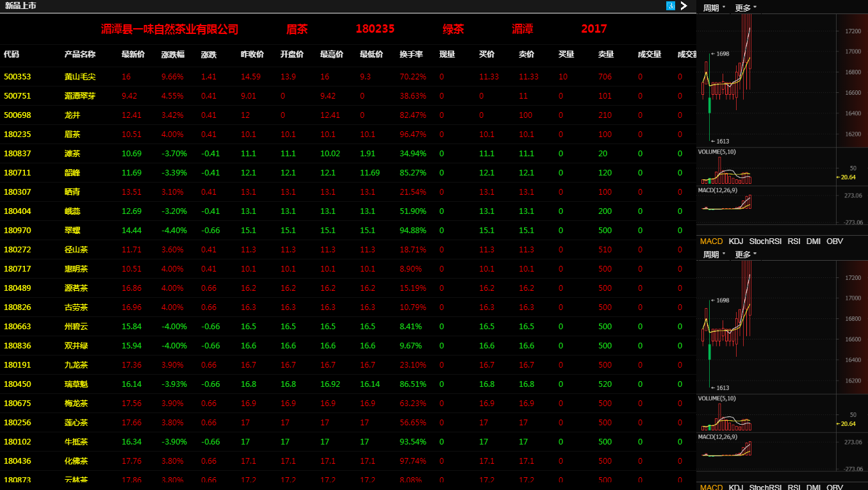868x490 pixels.
Task: Select MACD tab under upper chart
Action: (x=711, y=241)
